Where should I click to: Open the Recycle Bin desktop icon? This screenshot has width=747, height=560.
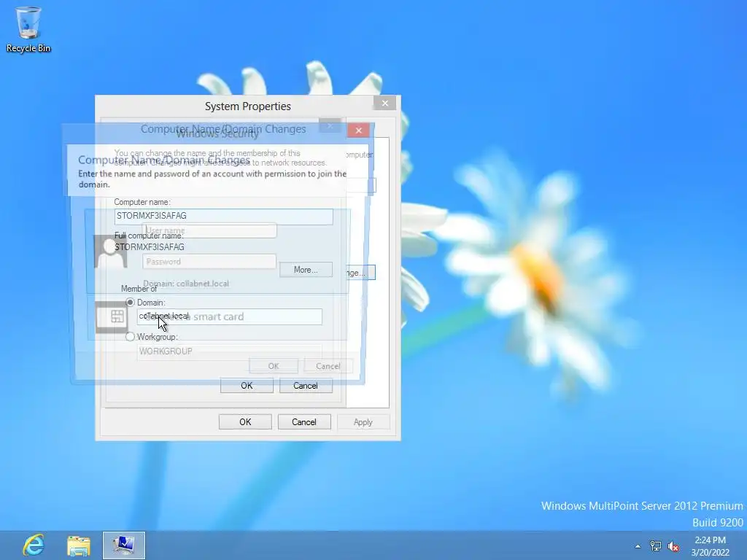coord(28,29)
